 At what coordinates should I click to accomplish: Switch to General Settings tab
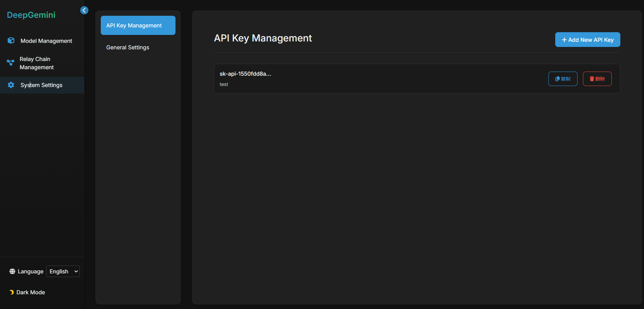click(138, 47)
